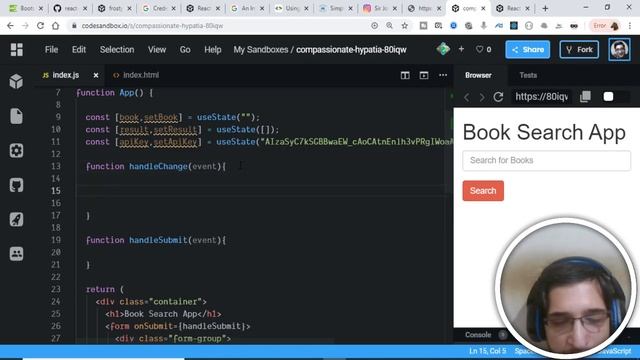The width and height of the screenshot is (640, 360).
Task: Bookmark this page with star icon
Action: [404, 26]
